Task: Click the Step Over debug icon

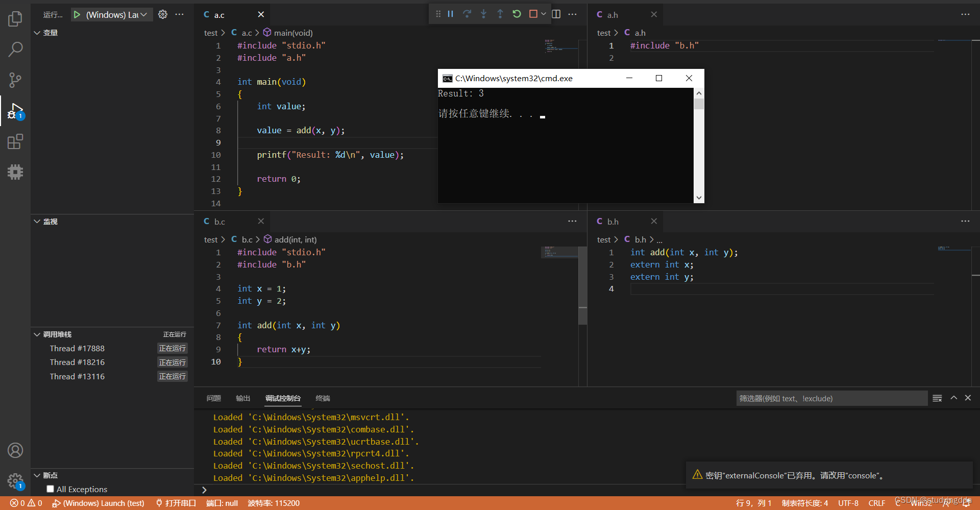Action: (467, 14)
